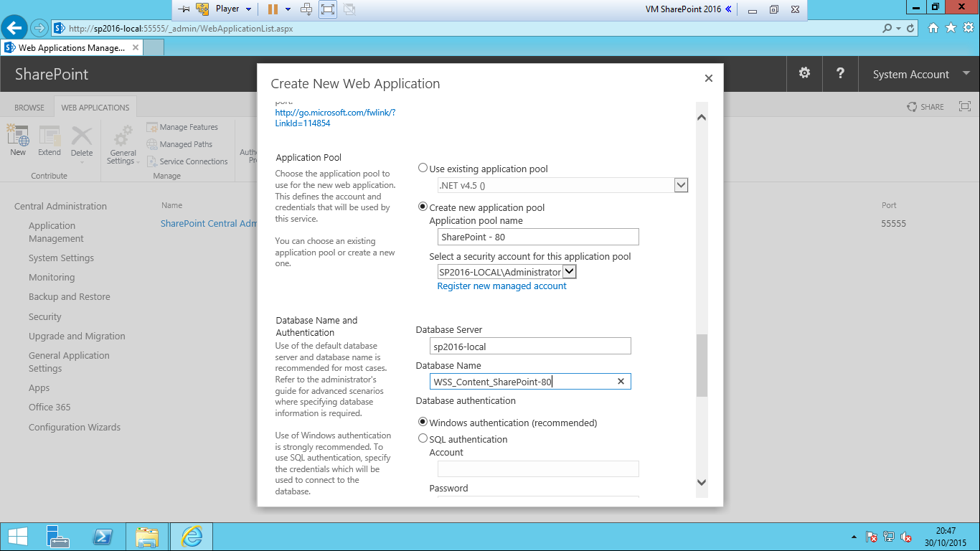Open Application Management in the sidebar

point(56,232)
